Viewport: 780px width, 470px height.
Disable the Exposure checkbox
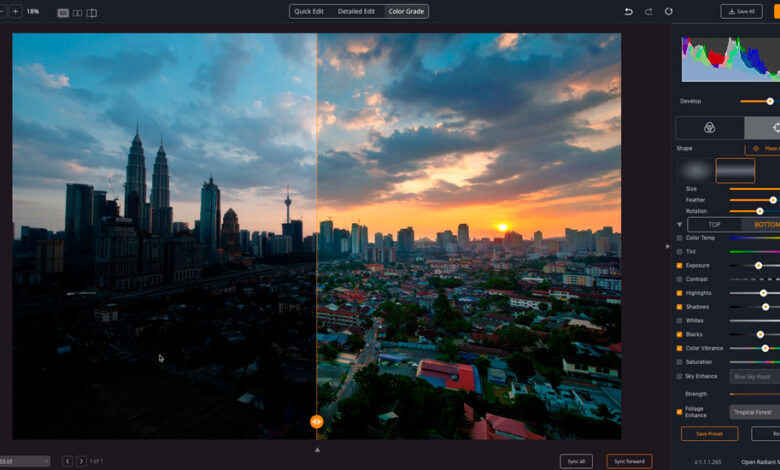click(680, 266)
